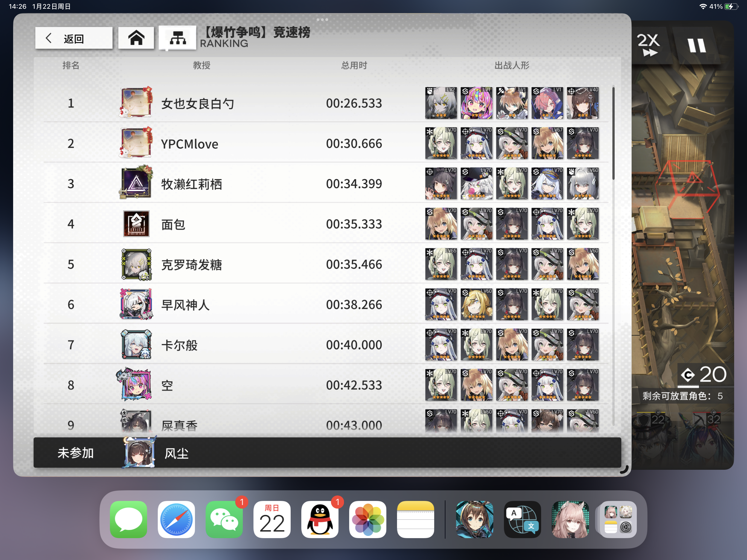This screenshot has width=747, height=560.
Task: Open avatar of player 空
Action: click(135, 385)
